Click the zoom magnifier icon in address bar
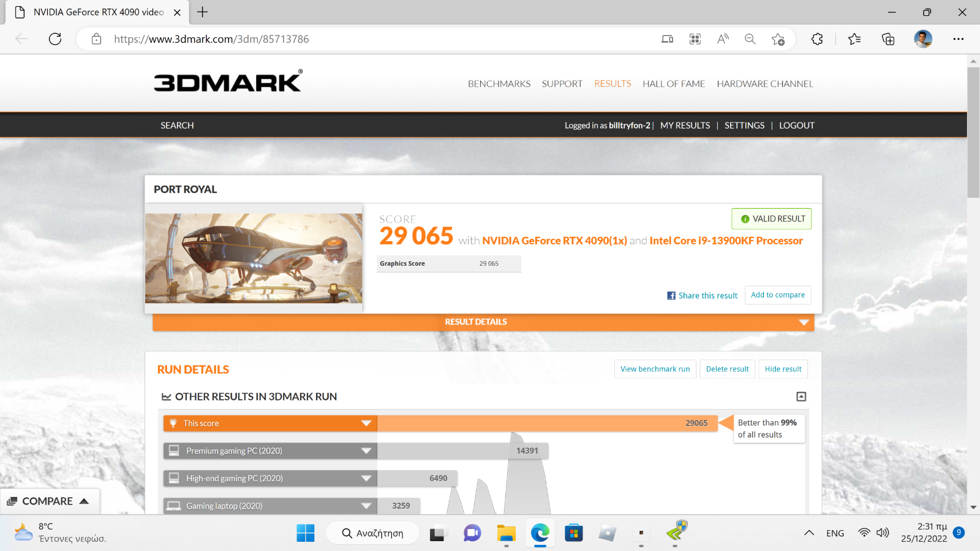 coord(750,39)
